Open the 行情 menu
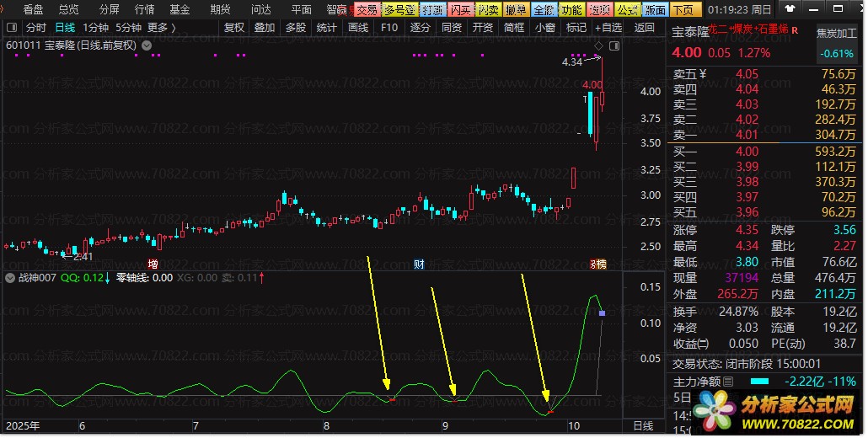 pos(144,9)
